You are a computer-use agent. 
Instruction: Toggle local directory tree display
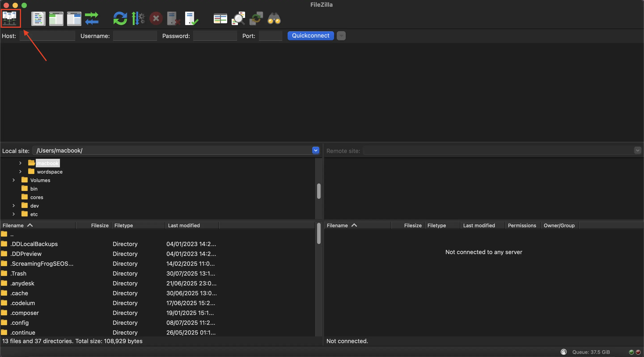56,19
